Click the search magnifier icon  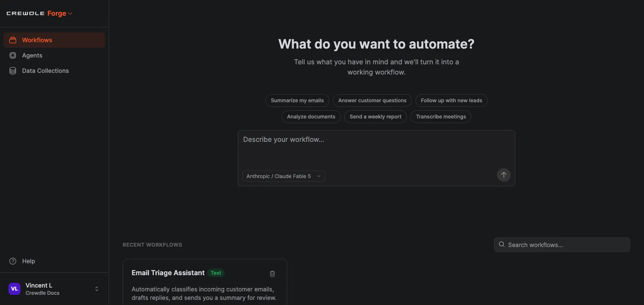pyautogui.click(x=502, y=245)
